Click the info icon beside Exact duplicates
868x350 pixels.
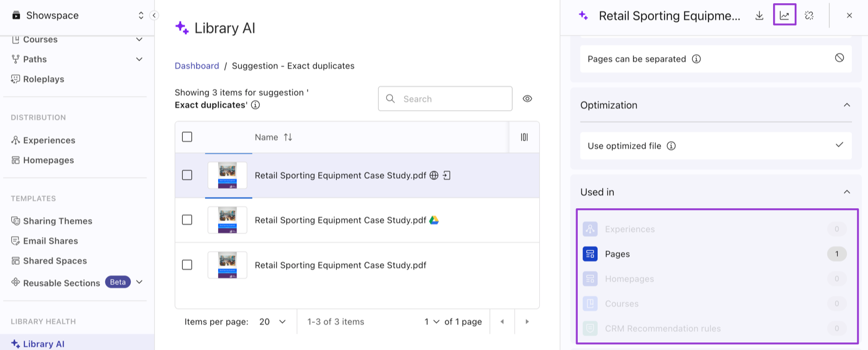[256, 105]
